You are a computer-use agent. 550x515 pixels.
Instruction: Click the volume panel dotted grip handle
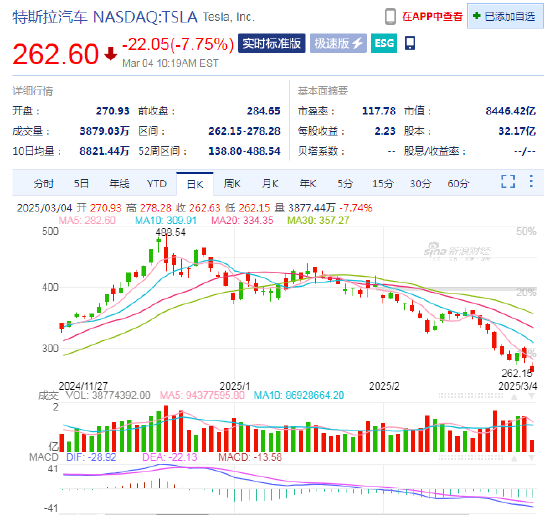(x=471, y=396)
